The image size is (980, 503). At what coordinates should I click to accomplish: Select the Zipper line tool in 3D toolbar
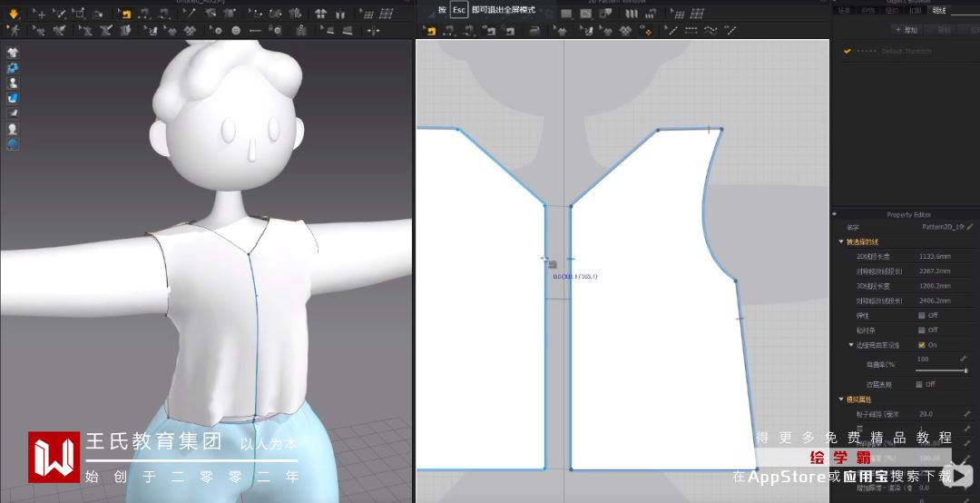point(255,31)
